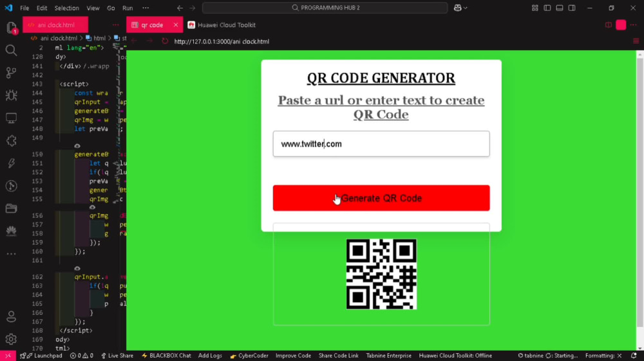Open the Explorer view in activity bar
644x361 pixels.
coord(12,28)
